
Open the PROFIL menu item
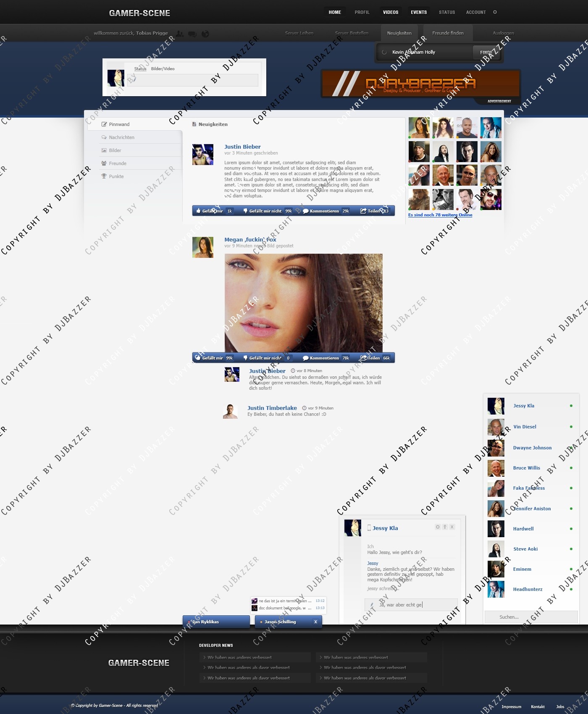(362, 12)
